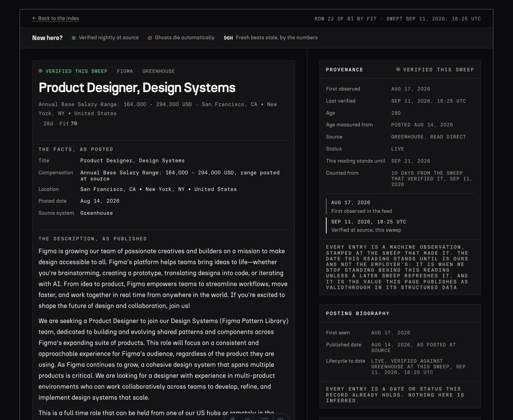
Task: Click the Source system value 'Greenhouse'
Action: pos(97,213)
